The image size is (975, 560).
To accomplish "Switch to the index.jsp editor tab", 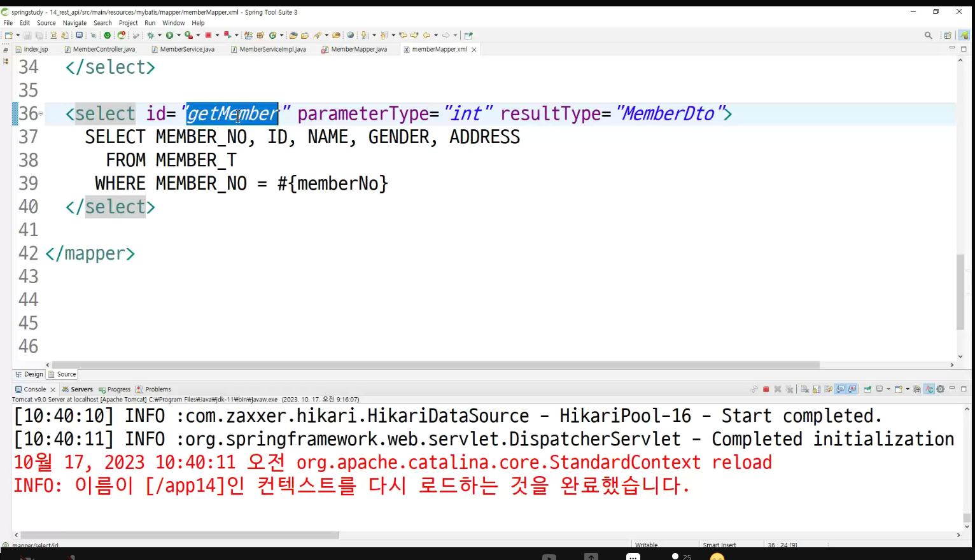I will pyautogui.click(x=32, y=49).
